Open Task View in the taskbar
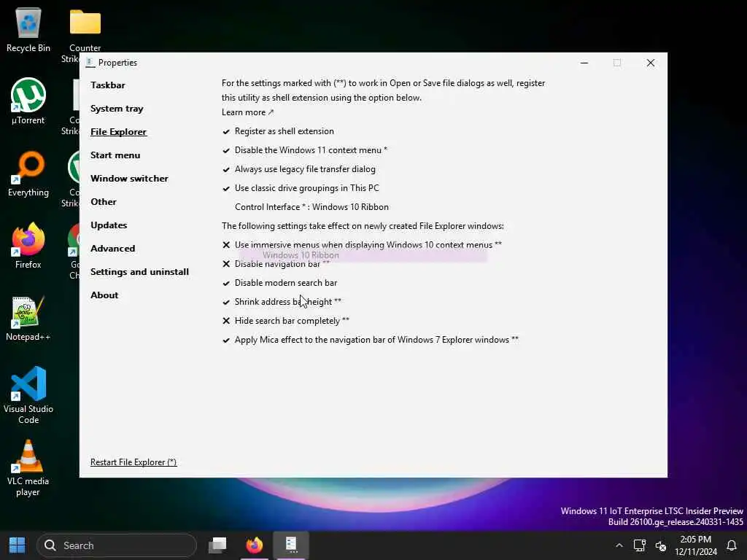The height and width of the screenshot is (560, 747). click(217, 545)
